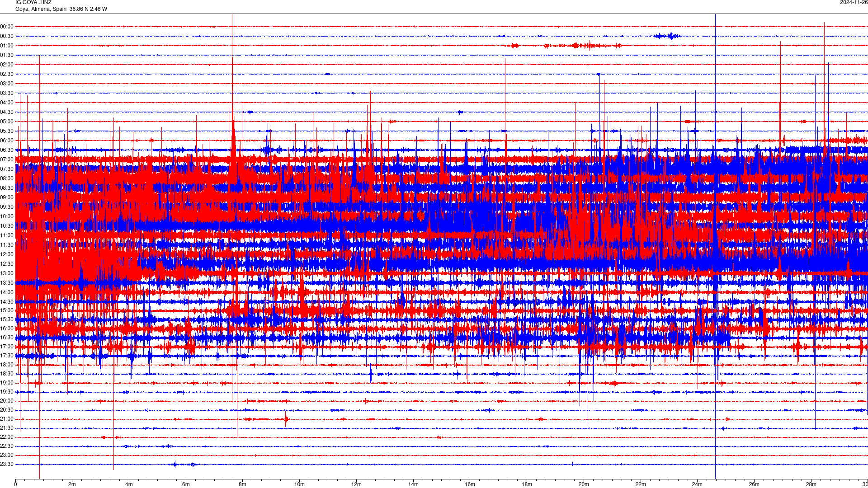The width and height of the screenshot is (868, 488).
Task: Select the 23:30 time row label
Action: pos(7,464)
